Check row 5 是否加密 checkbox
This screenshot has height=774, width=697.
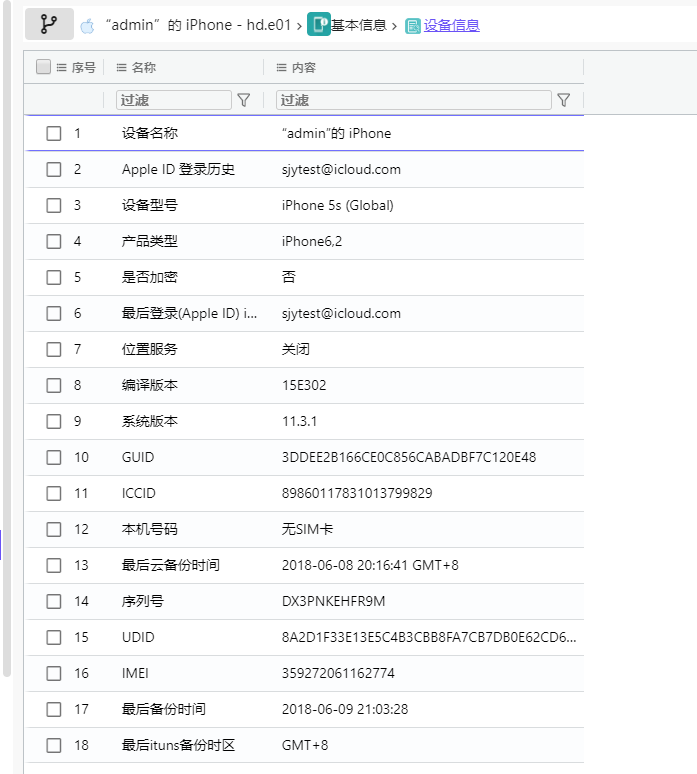[54, 277]
